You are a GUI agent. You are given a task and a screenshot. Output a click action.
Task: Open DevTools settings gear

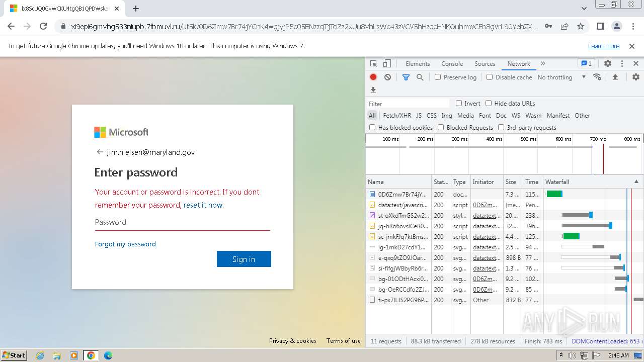(608, 64)
